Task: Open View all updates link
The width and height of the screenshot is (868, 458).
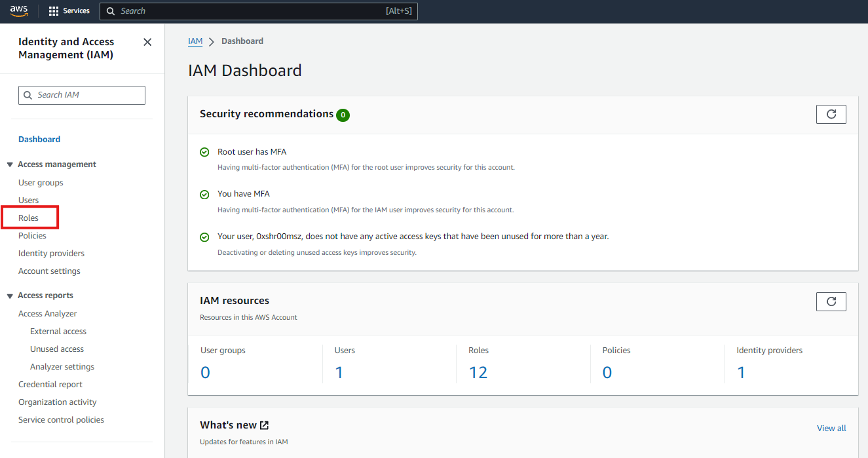Action: [x=831, y=428]
